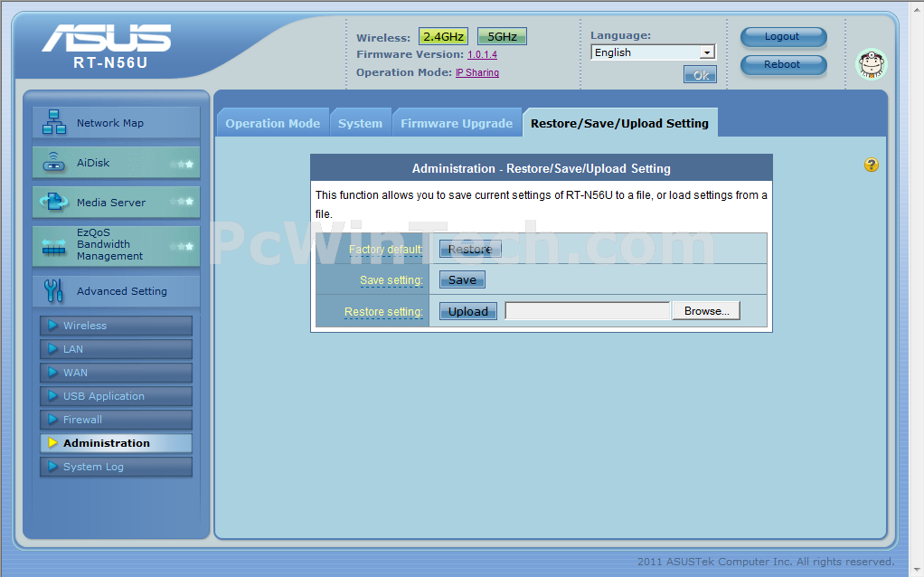Open the System Log menu

coord(116,467)
